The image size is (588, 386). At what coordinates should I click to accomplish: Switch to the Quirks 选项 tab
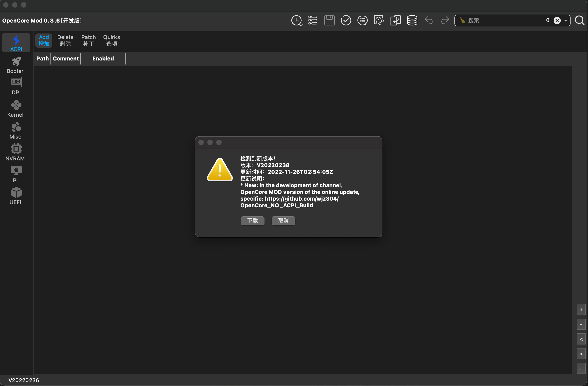[111, 40]
